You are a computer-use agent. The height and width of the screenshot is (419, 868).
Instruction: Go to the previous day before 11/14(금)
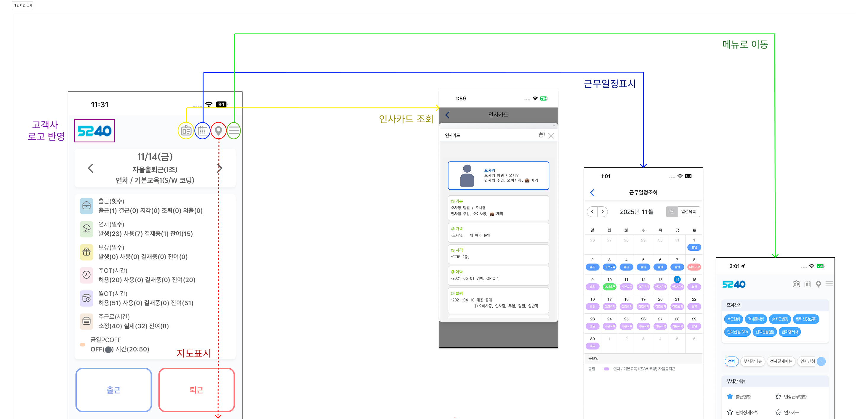(90, 168)
